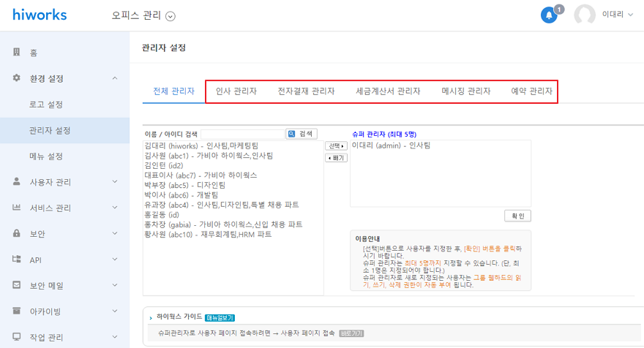Click the user profile avatar

[x=585, y=15]
